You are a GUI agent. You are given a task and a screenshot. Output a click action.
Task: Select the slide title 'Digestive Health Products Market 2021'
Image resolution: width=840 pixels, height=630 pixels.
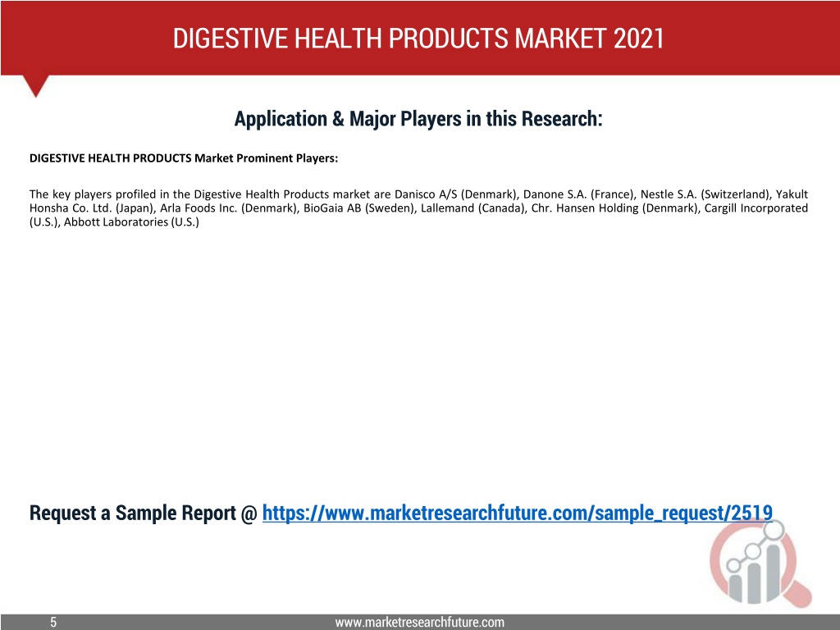tap(418, 38)
